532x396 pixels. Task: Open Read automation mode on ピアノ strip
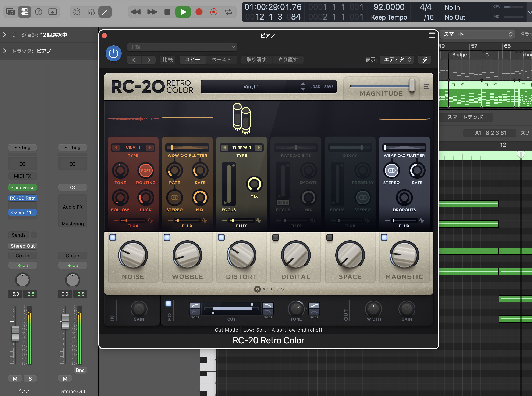[22, 265]
